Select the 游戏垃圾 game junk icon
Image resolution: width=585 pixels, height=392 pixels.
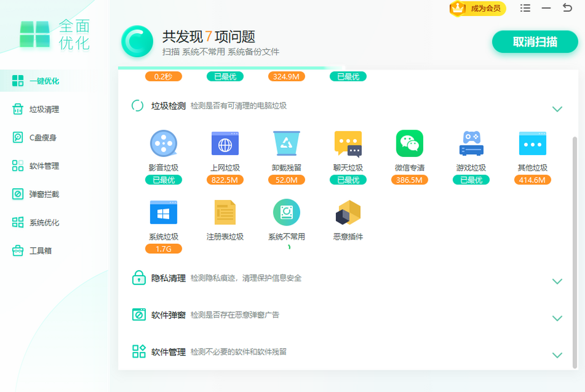coord(471,143)
